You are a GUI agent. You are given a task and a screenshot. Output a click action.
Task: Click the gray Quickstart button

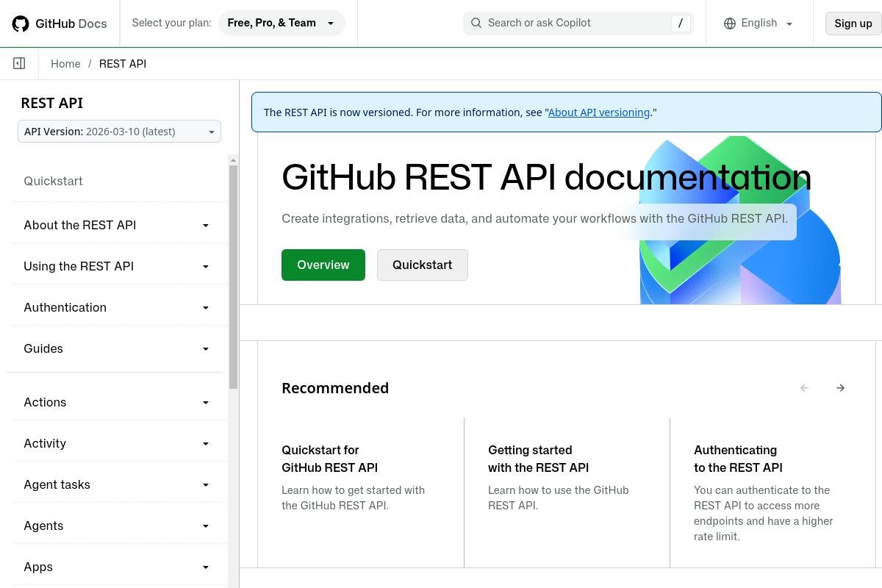coord(423,265)
